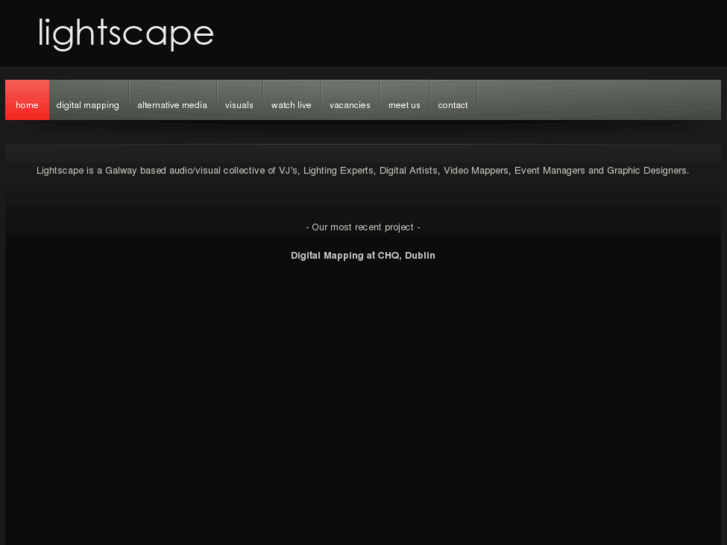727x545 pixels.
Task: Click the lightscape logo
Action: pos(126,33)
